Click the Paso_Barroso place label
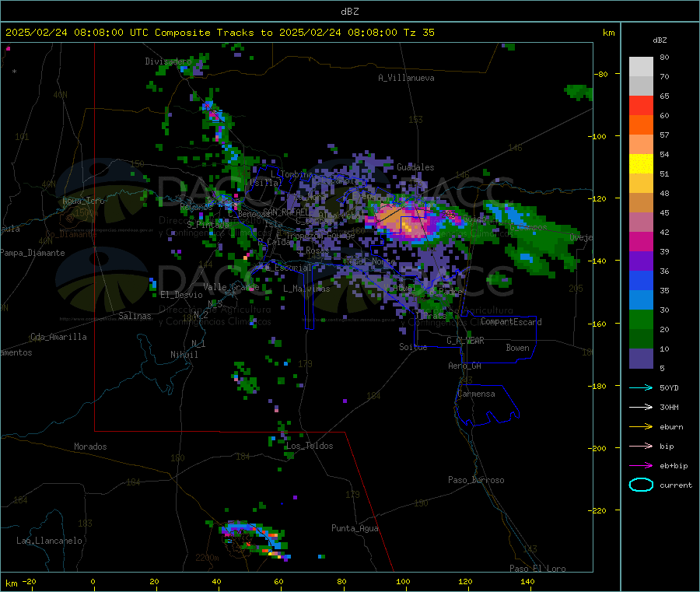Screen dimensions: 700x592 pos(476,480)
